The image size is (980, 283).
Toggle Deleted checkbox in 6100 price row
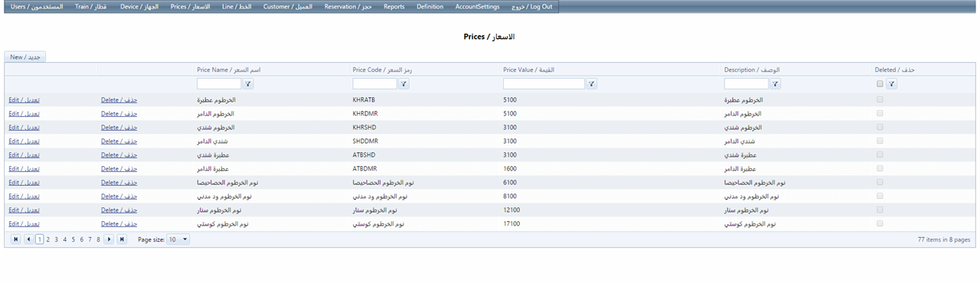880,182
